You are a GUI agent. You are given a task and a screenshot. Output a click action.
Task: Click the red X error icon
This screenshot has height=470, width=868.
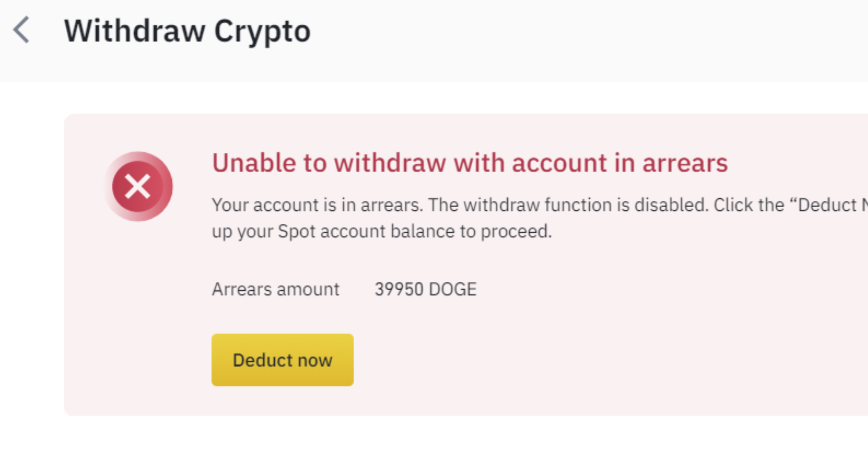click(138, 186)
